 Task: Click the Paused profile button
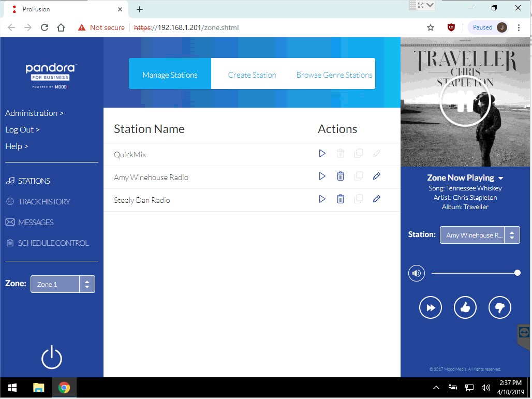(489, 27)
